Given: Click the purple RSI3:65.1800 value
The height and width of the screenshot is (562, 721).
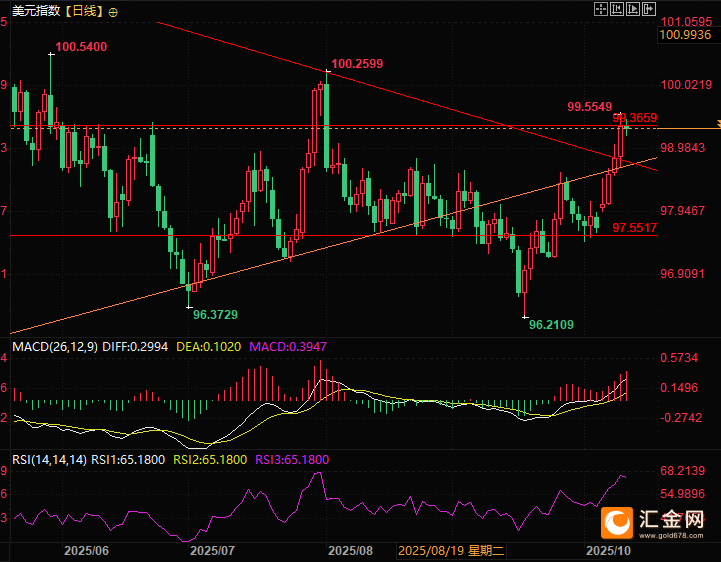Looking at the screenshot, I should (292, 459).
